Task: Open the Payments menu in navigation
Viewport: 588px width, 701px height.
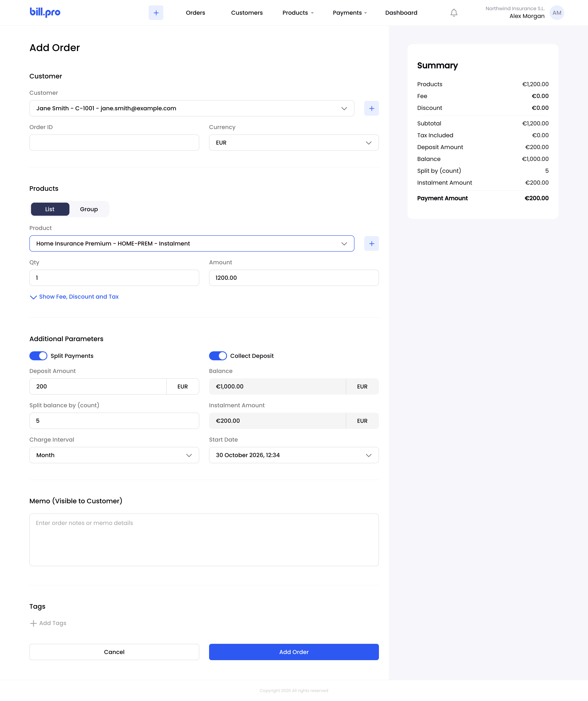Action: [x=350, y=13]
